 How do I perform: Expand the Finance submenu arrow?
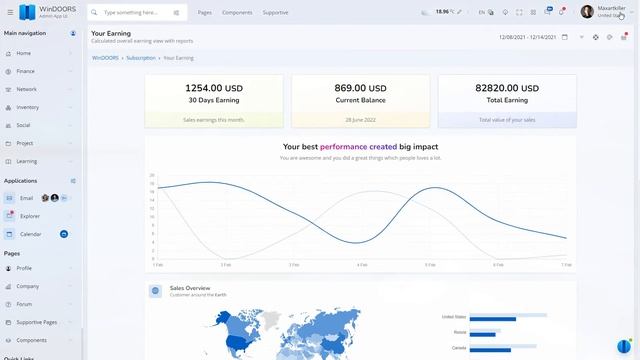70,71
